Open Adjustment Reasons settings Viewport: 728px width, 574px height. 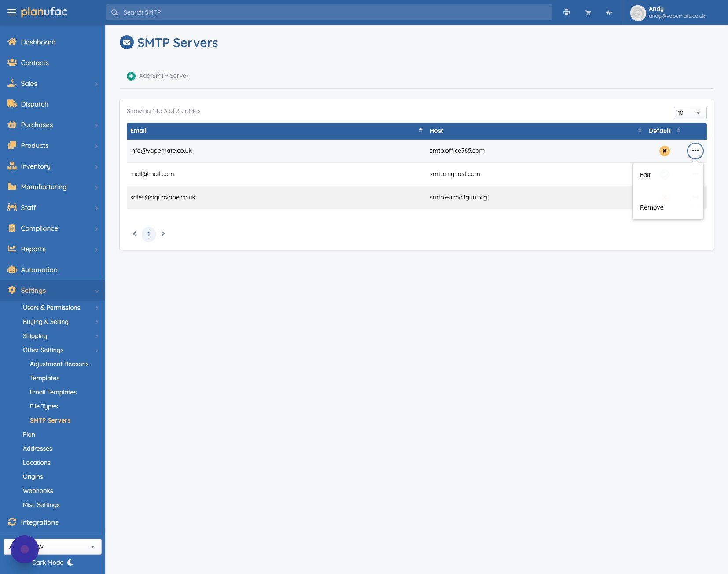(x=59, y=364)
